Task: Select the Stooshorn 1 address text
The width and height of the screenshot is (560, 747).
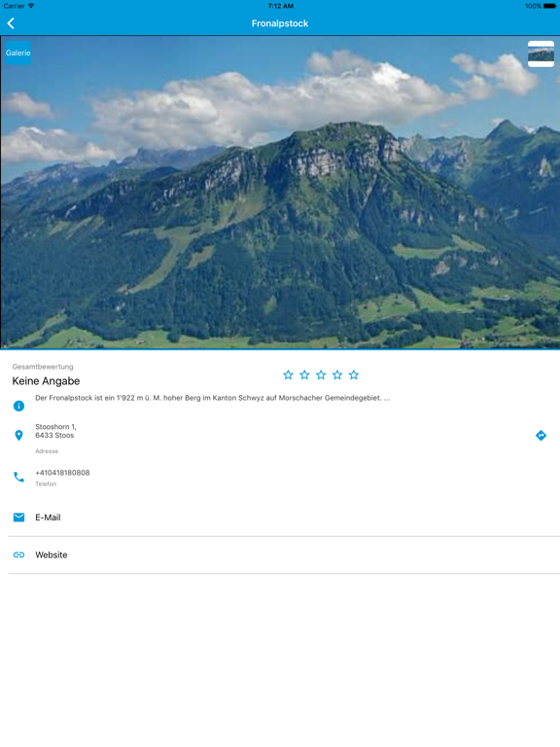Action: pos(55,431)
